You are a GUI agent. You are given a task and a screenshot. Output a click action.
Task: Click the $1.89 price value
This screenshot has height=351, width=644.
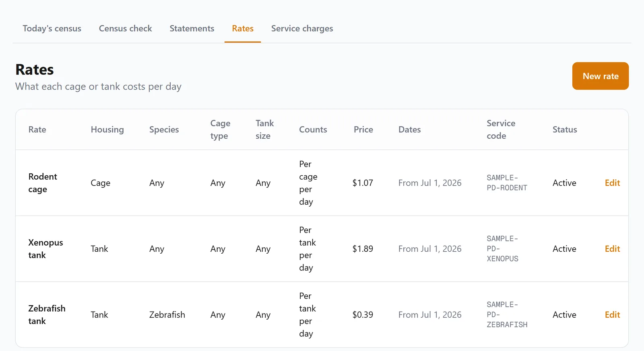(363, 249)
